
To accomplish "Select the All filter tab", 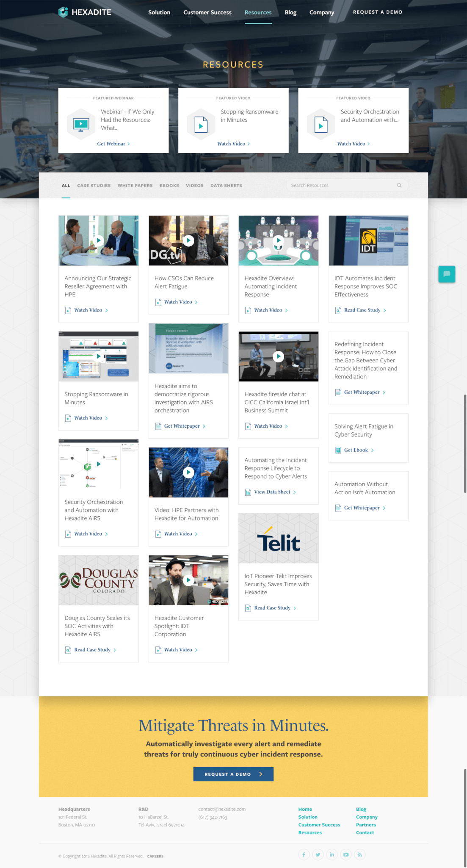I will [66, 186].
